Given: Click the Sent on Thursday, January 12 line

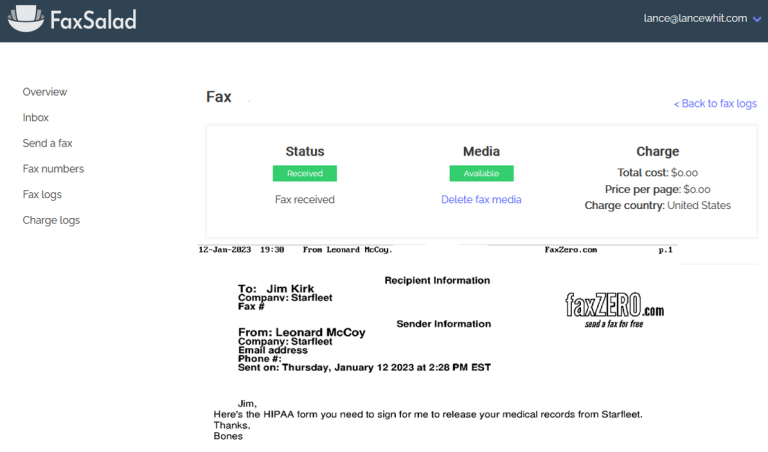Looking at the screenshot, I should (x=364, y=367).
